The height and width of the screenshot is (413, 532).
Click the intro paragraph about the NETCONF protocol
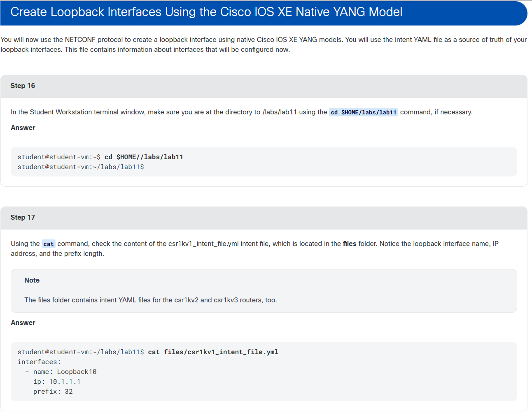[264, 44]
